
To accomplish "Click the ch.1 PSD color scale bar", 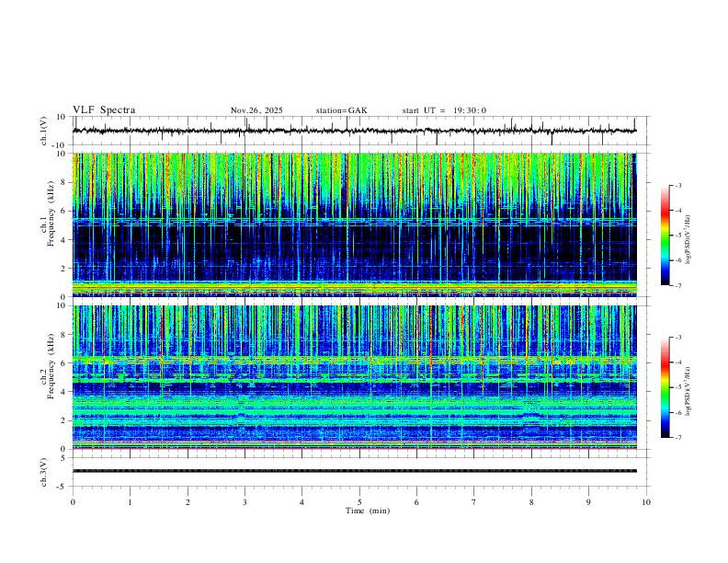I will tap(665, 236).
